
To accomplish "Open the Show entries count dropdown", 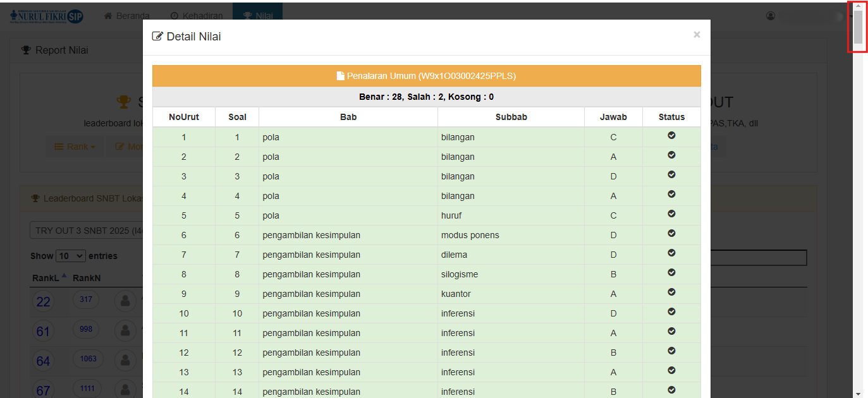I will point(71,256).
